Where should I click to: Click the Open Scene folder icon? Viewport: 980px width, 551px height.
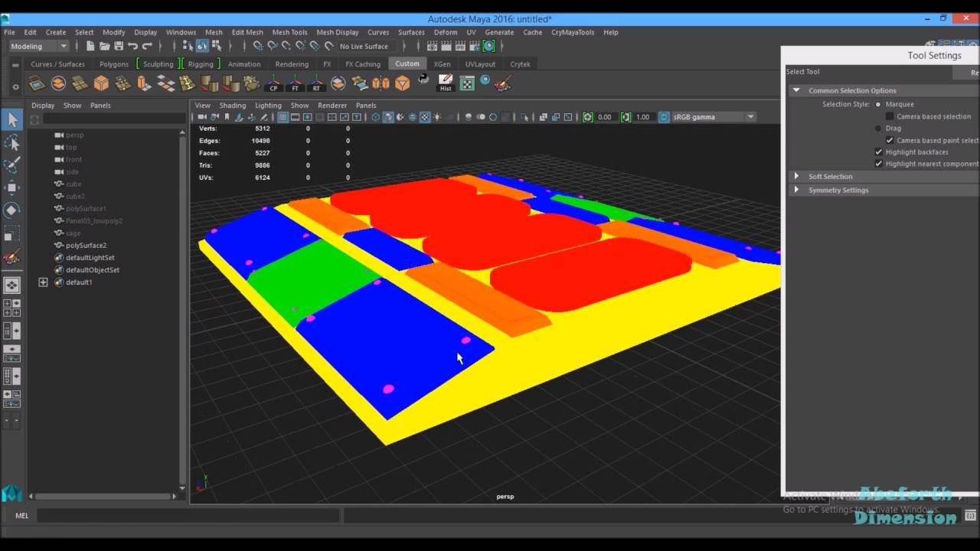105,46
